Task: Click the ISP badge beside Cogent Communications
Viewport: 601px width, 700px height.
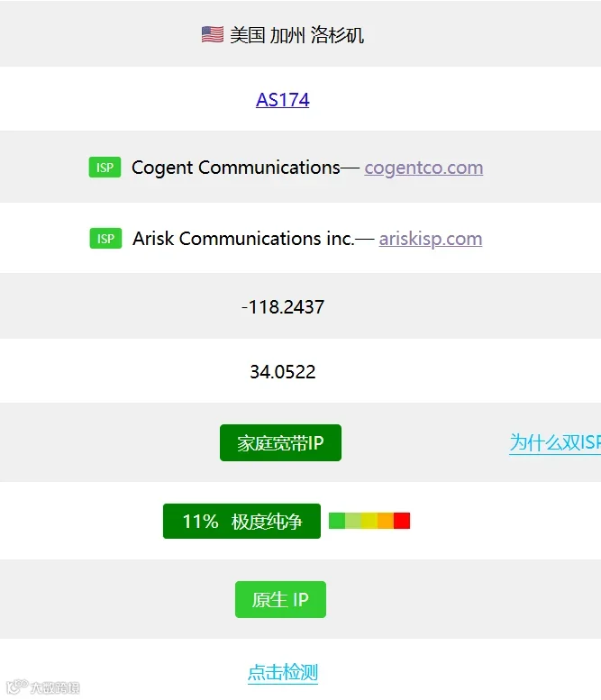Action: coord(105,168)
